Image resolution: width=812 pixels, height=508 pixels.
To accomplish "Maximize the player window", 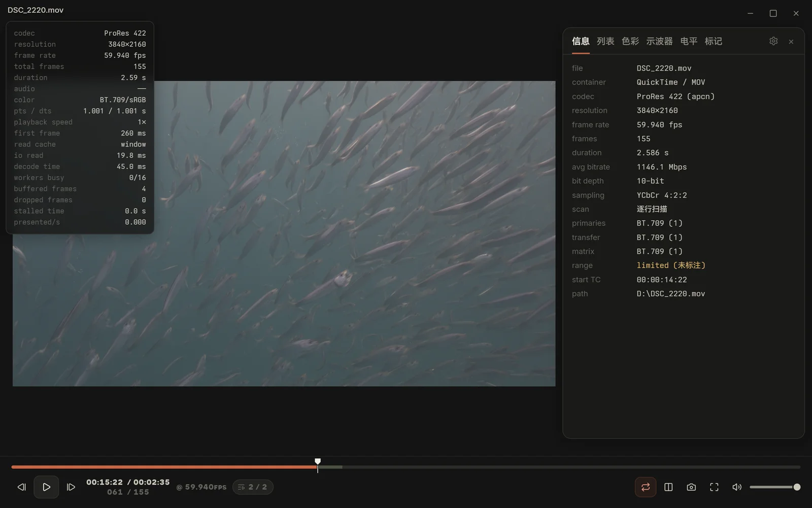I will [x=773, y=13].
